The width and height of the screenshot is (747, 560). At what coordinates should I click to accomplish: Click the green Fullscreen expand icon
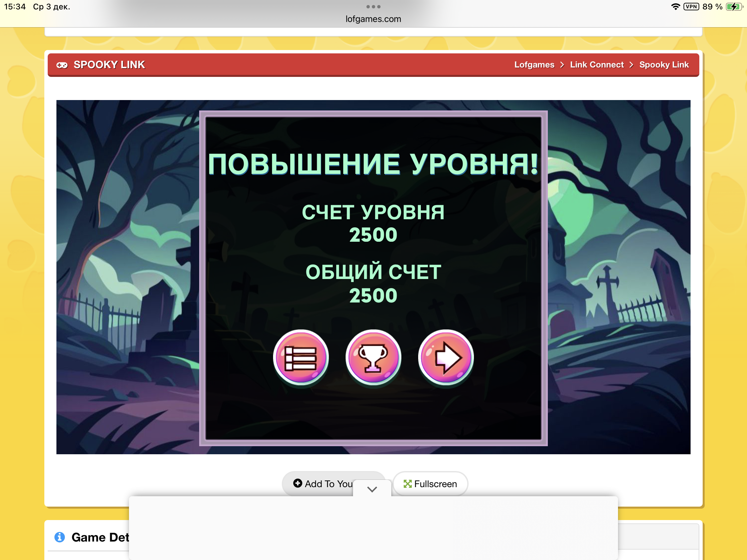pos(408,484)
